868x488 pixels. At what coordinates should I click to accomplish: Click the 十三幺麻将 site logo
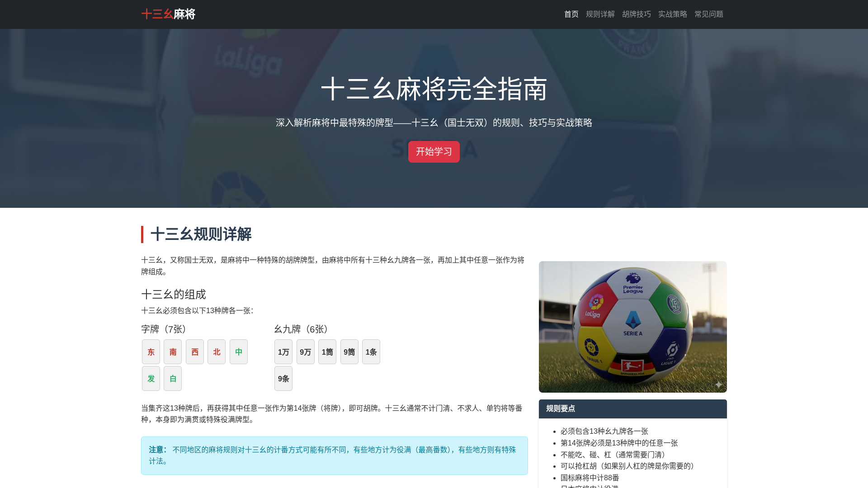tap(168, 14)
